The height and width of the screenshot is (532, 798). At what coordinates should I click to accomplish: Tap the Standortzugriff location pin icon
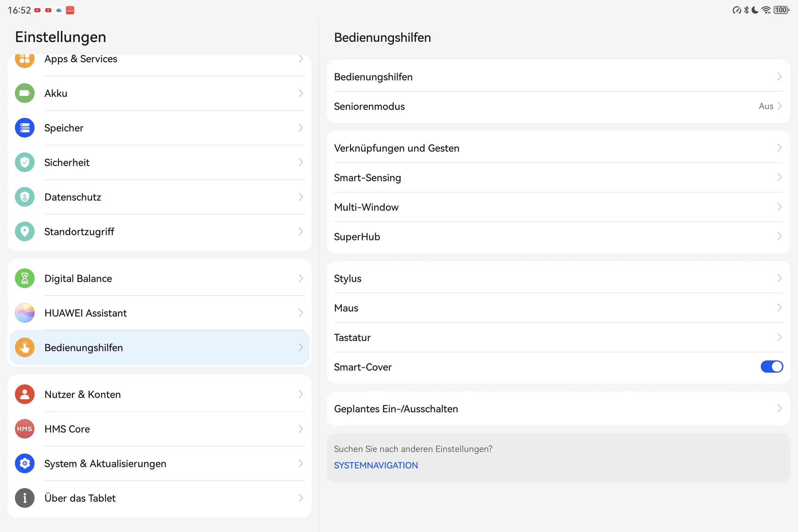25,232
